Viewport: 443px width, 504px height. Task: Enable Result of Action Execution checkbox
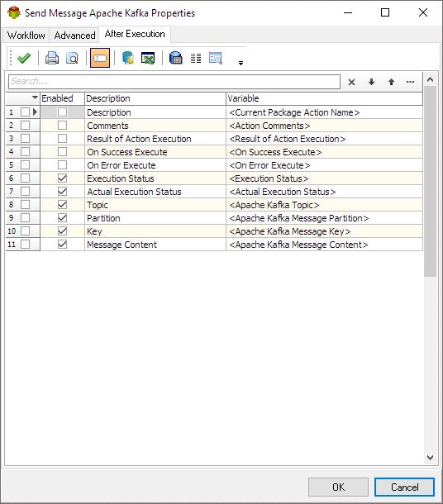point(62,138)
